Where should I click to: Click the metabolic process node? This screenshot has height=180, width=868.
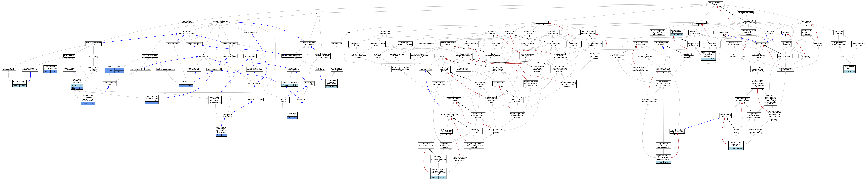(541, 22)
